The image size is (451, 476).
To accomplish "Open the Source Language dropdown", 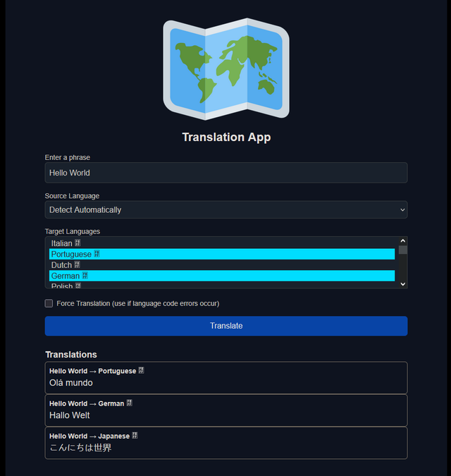I will pos(226,209).
